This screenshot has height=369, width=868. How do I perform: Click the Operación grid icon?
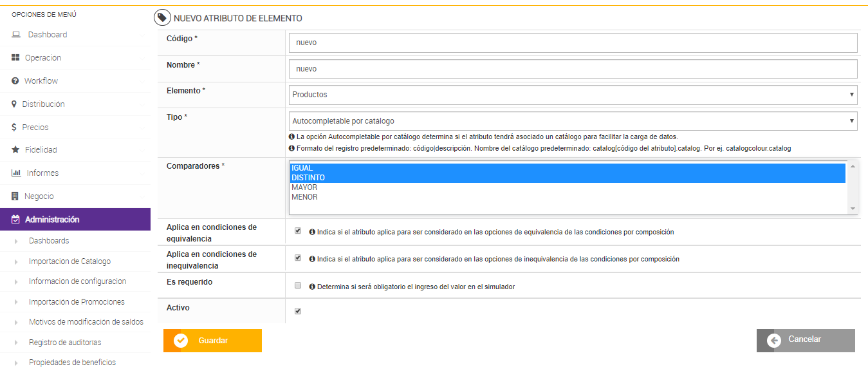tap(15, 58)
